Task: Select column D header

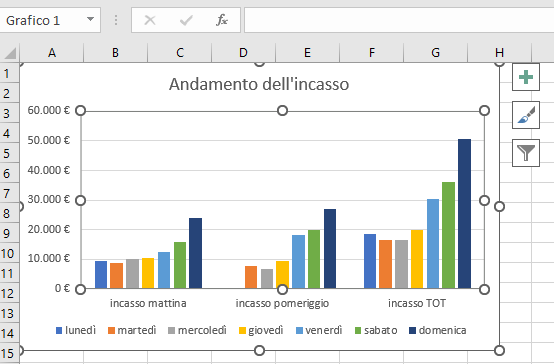Action: click(x=243, y=53)
